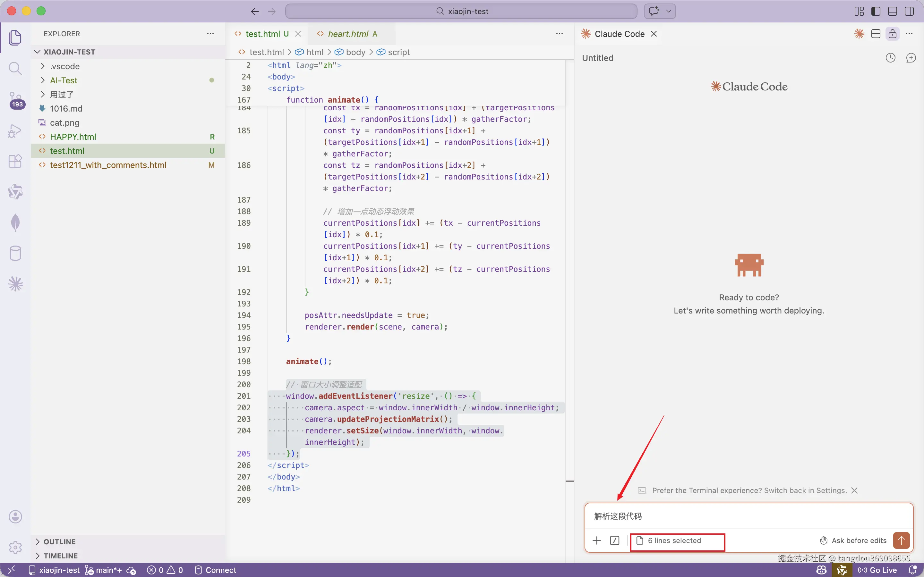Expand the OUTLINE section

pyautogui.click(x=60, y=541)
